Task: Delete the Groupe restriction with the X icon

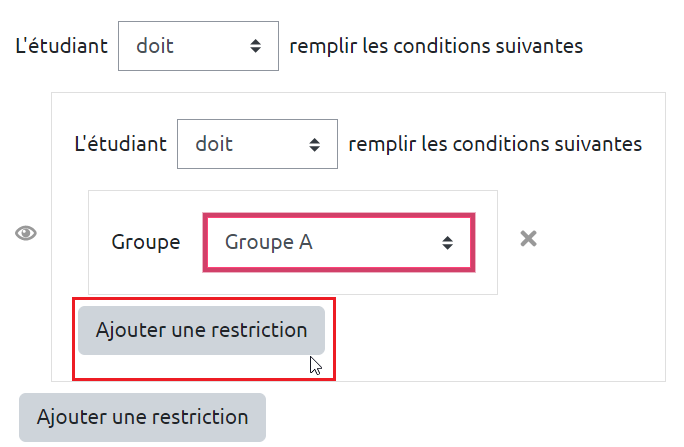Action: point(529,239)
